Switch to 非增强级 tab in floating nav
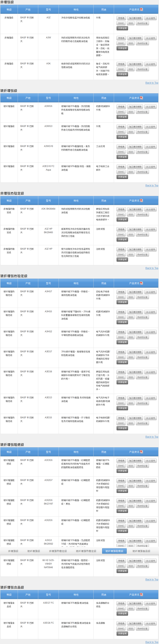 coord(13,551)
